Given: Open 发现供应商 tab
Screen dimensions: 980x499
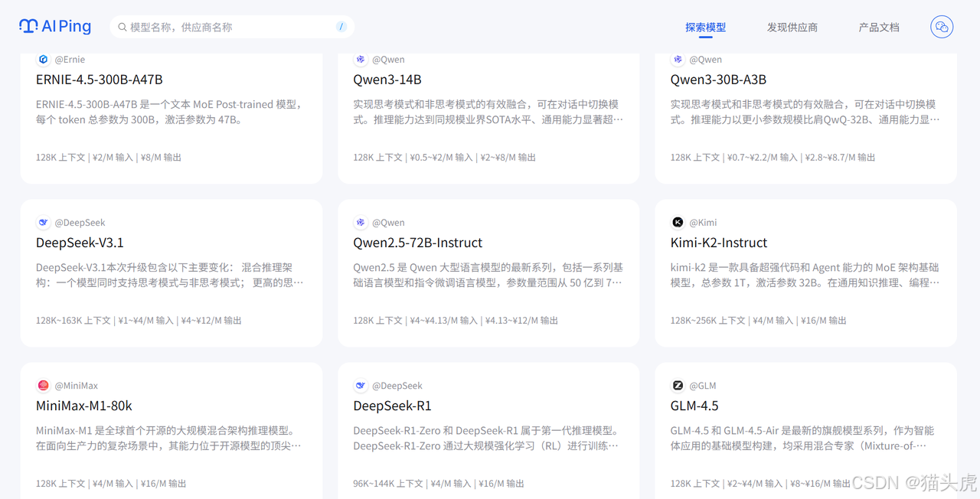Looking at the screenshot, I should tap(792, 28).
